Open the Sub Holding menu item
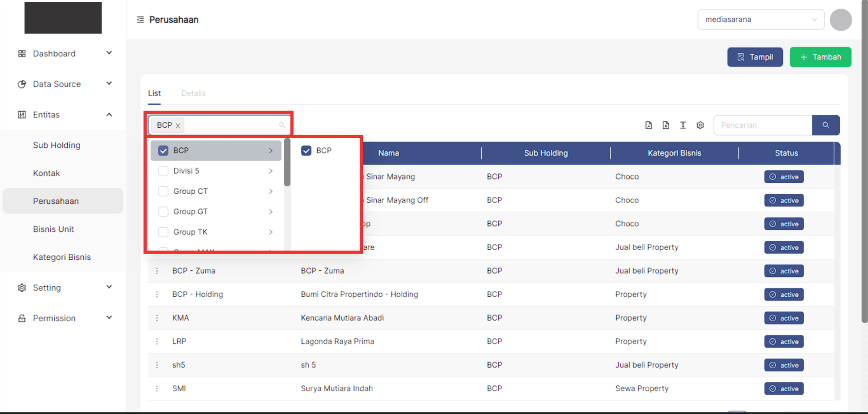Screen dimensions: 868x414 [x=56, y=145]
